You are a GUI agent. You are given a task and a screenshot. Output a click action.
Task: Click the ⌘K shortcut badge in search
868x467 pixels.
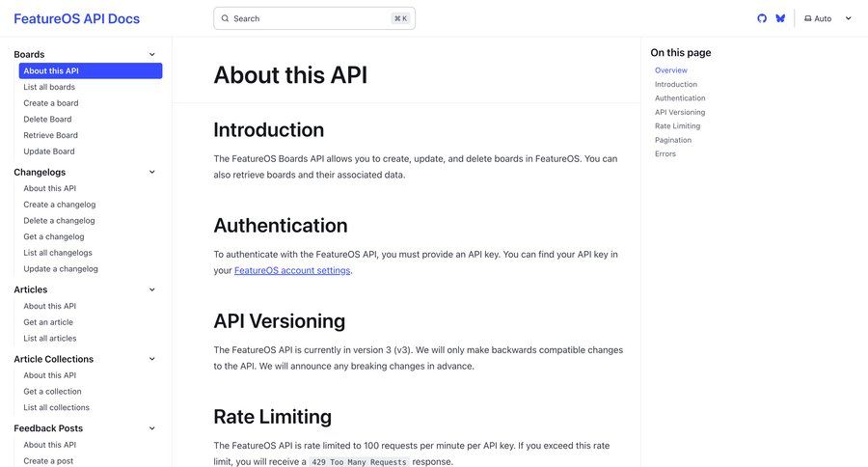pos(401,18)
